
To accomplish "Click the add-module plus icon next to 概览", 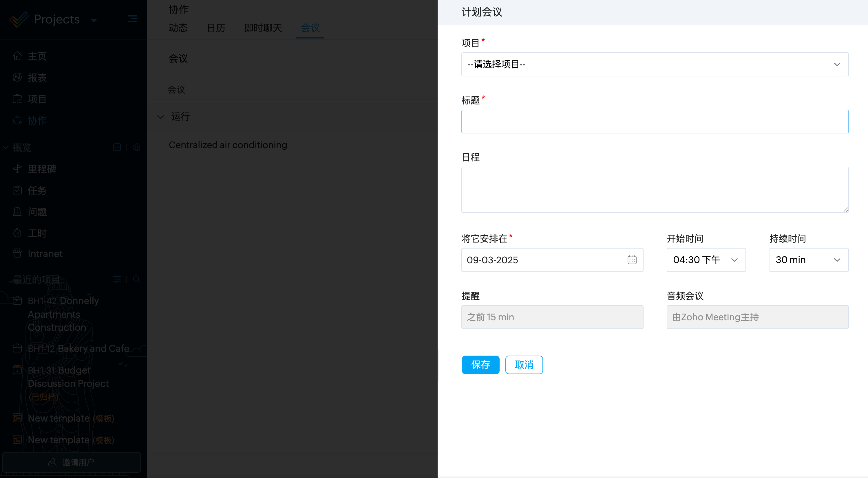I will [x=117, y=148].
